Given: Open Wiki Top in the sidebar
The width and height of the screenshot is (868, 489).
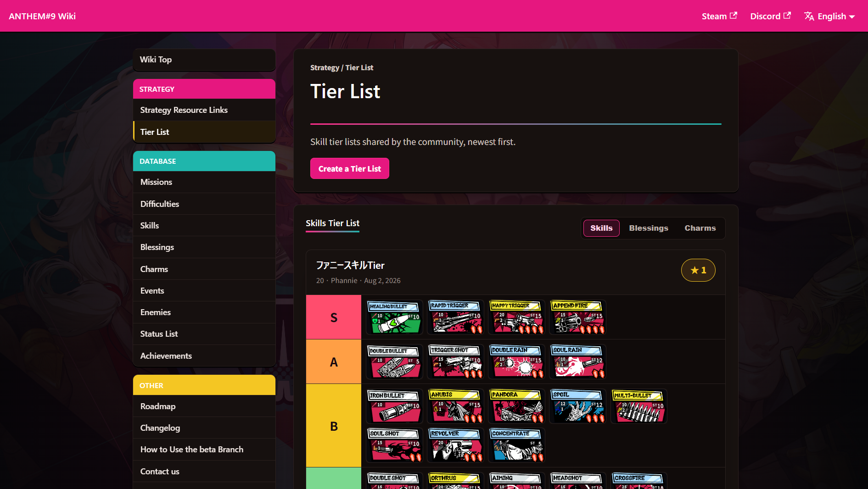Looking at the screenshot, I should (204, 60).
